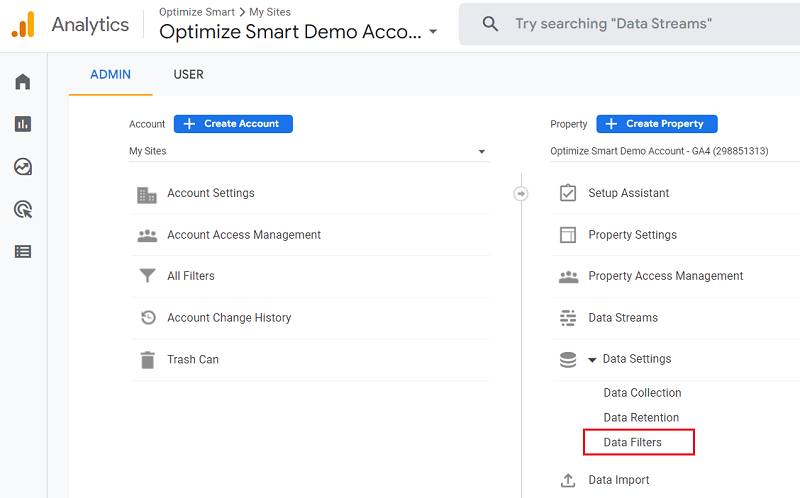800x498 pixels.
Task: Click the Account Access Management people icon
Action: 147,235
